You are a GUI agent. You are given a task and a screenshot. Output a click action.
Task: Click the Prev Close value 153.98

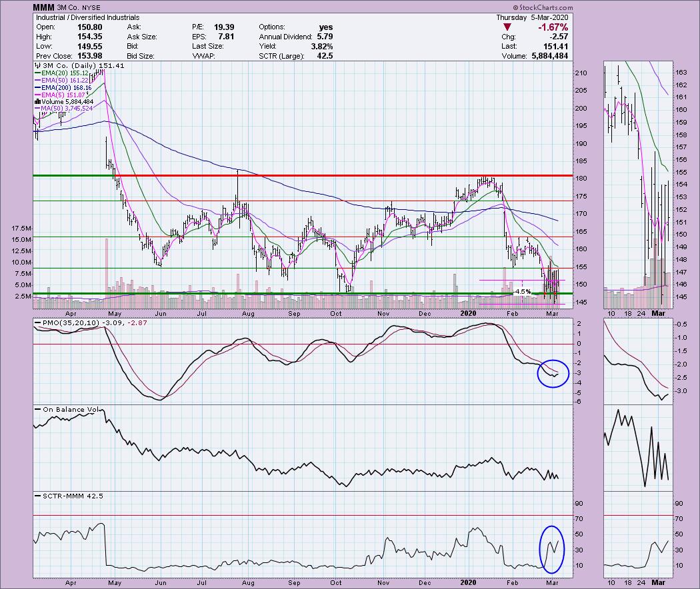(90, 56)
